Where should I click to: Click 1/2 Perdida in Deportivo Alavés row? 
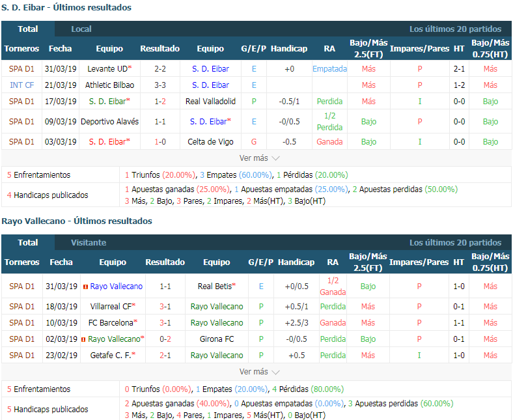[x=329, y=122]
